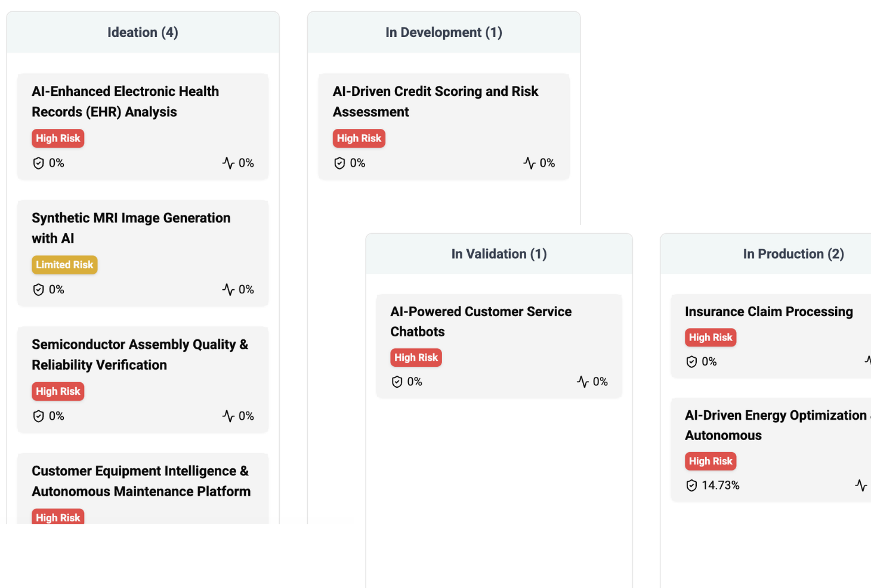
Task: Click shield icon on Synthetic MRI card
Action: 39,290
